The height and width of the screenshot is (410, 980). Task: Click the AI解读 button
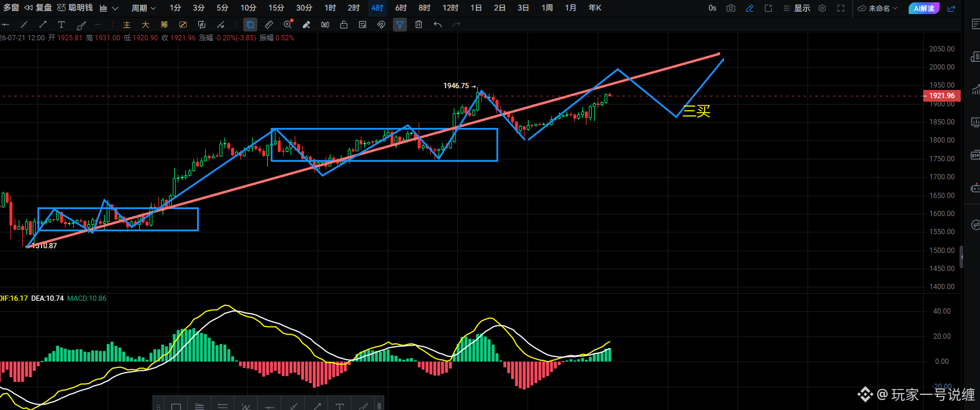[x=924, y=8]
